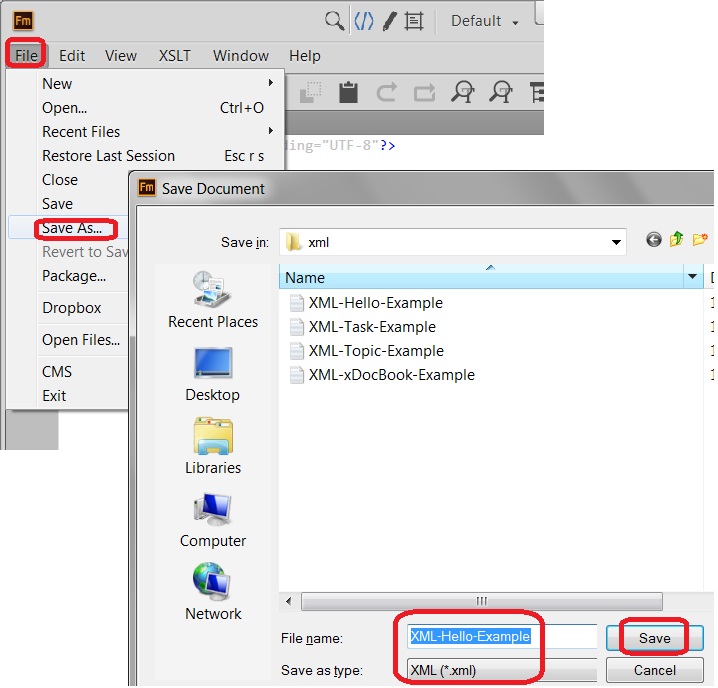The width and height of the screenshot is (718, 688).
Task: Click the Undo curved arrow icon
Action: [x=386, y=92]
